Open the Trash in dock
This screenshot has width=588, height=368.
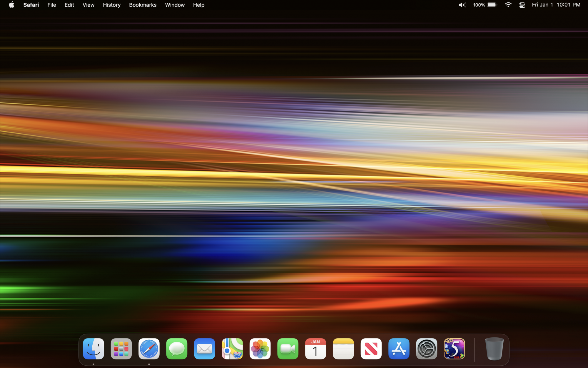(x=494, y=349)
